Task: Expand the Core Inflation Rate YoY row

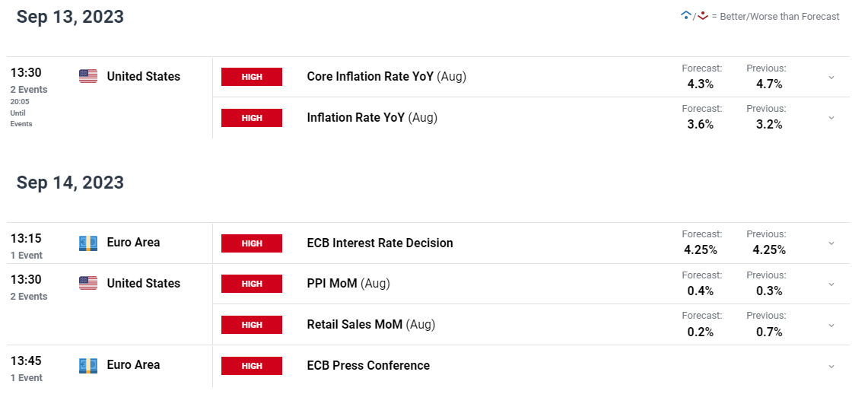Action: (831, 78)
